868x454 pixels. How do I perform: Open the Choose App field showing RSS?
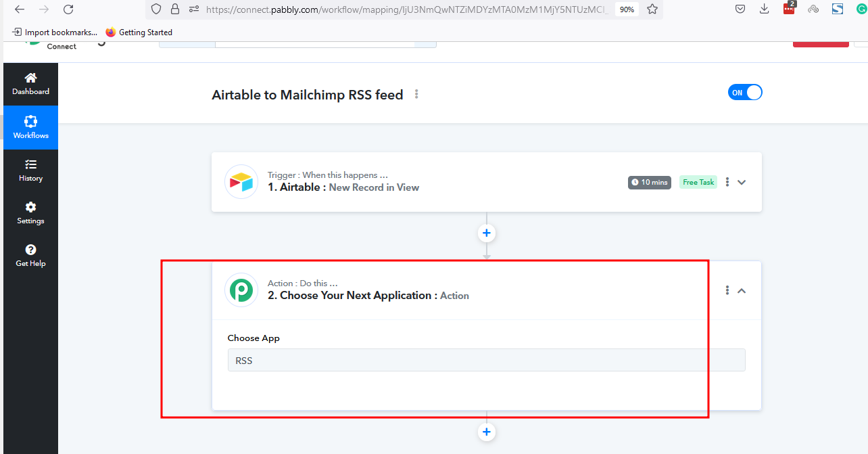[x=487, y=360]
